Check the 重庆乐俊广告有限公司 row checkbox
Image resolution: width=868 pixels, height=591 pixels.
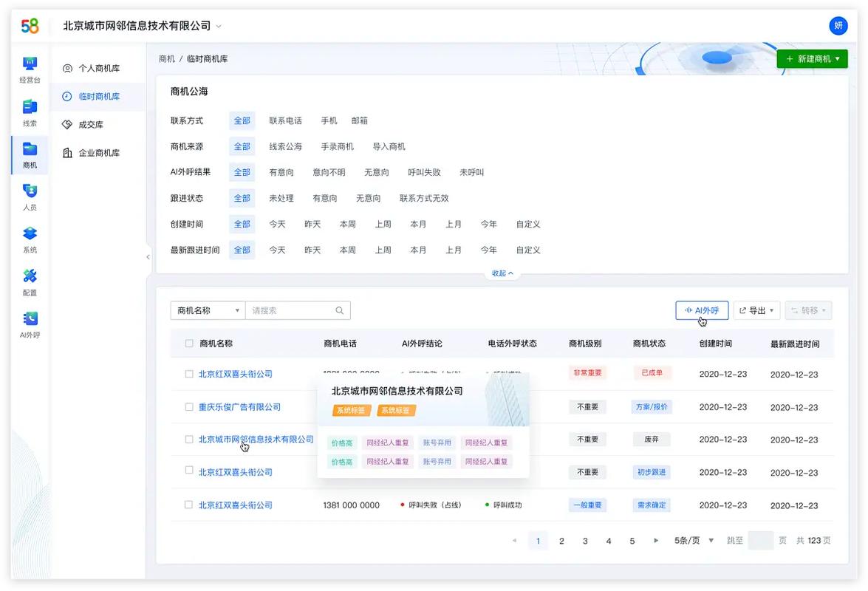(x=189, y=407)
